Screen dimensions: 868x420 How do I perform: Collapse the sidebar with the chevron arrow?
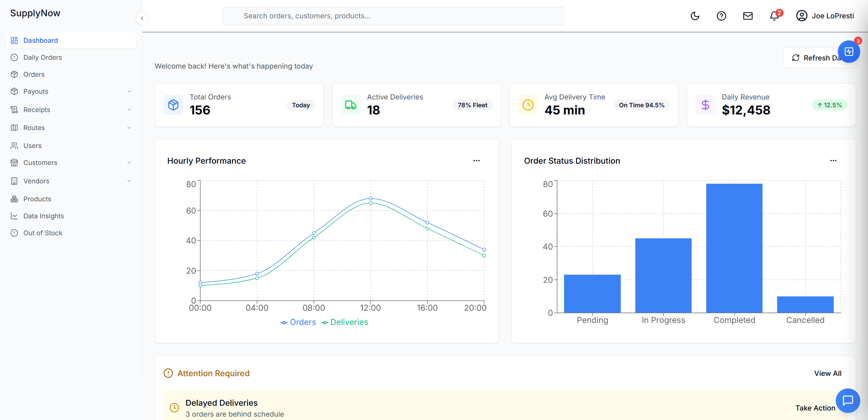click(x=142, y=18)
